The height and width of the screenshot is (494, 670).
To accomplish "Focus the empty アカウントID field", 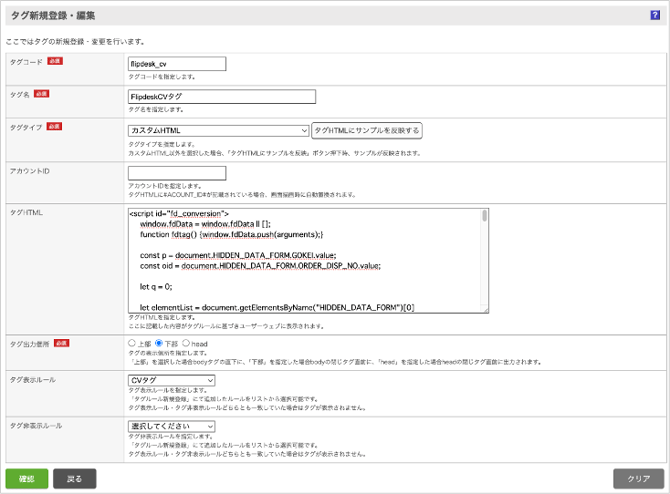I will (x=177, y=174).
